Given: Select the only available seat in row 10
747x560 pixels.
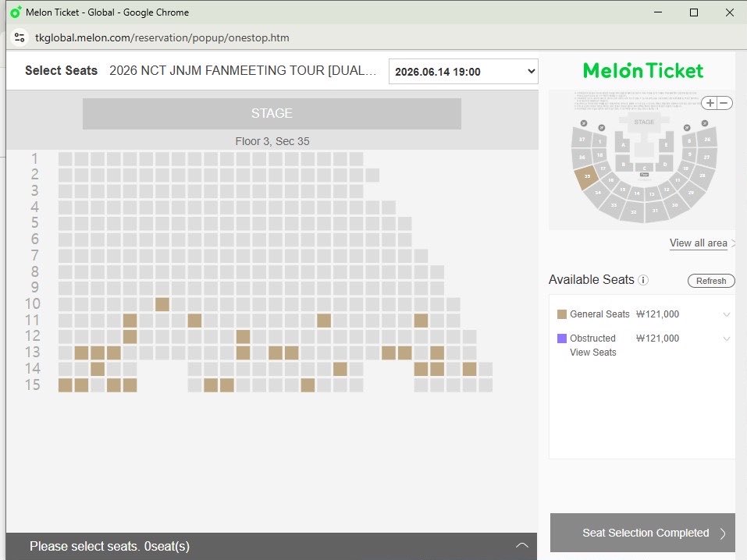Looking at the screenshot, I should point(162,304).
